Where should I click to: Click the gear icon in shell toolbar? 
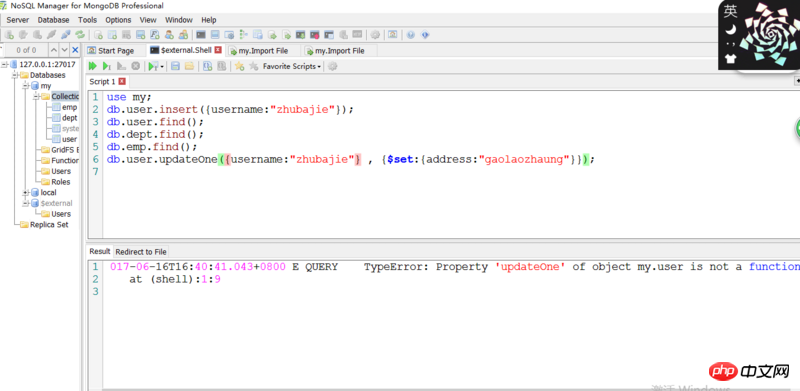coord(332,66)
